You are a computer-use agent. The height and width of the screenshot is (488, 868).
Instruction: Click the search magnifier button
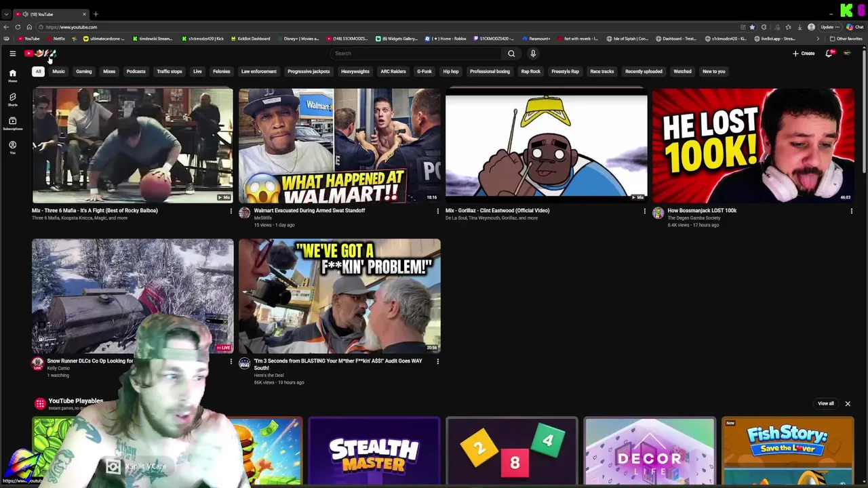[511, 54]
